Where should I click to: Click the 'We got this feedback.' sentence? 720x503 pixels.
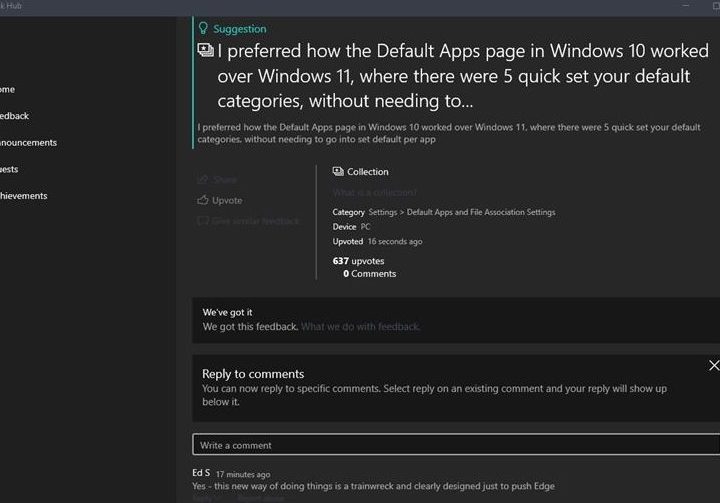(x=250, y=327)
